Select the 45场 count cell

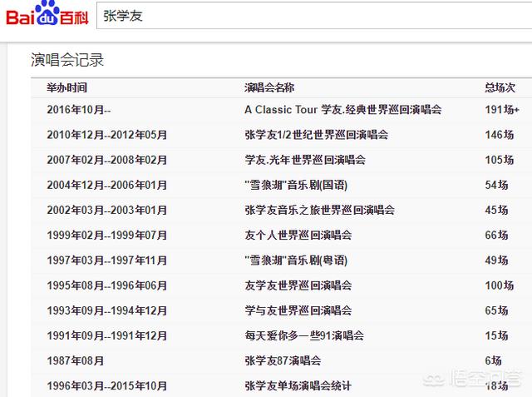(x=496, y=211)
